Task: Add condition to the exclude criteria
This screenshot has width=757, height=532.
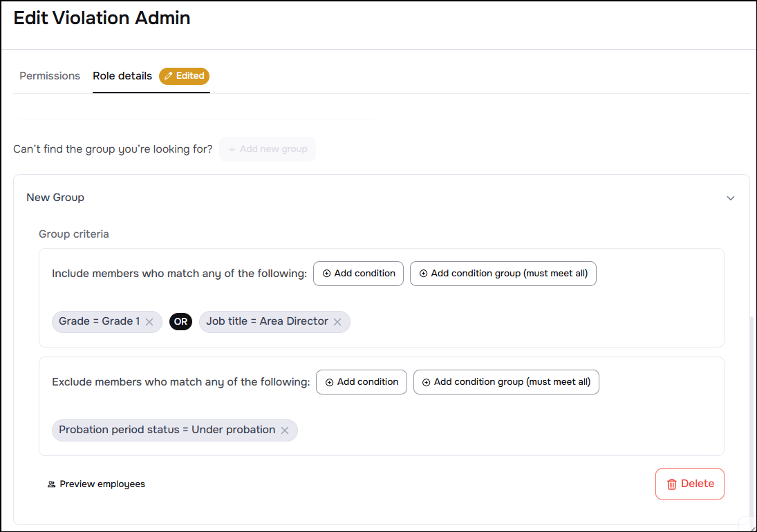Action: (x=361, y=382)
